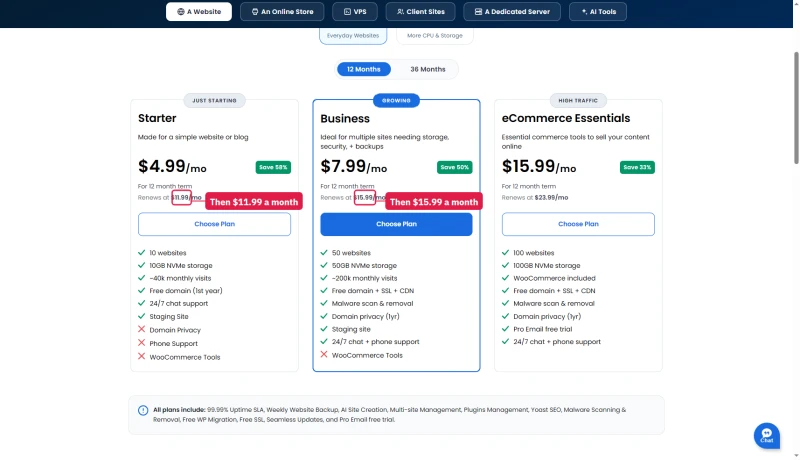The width and height of the screenshot is (800, 460).
Task: Click Business's red X for WooCommerce Tools
Action: click(x=324, y=354)
